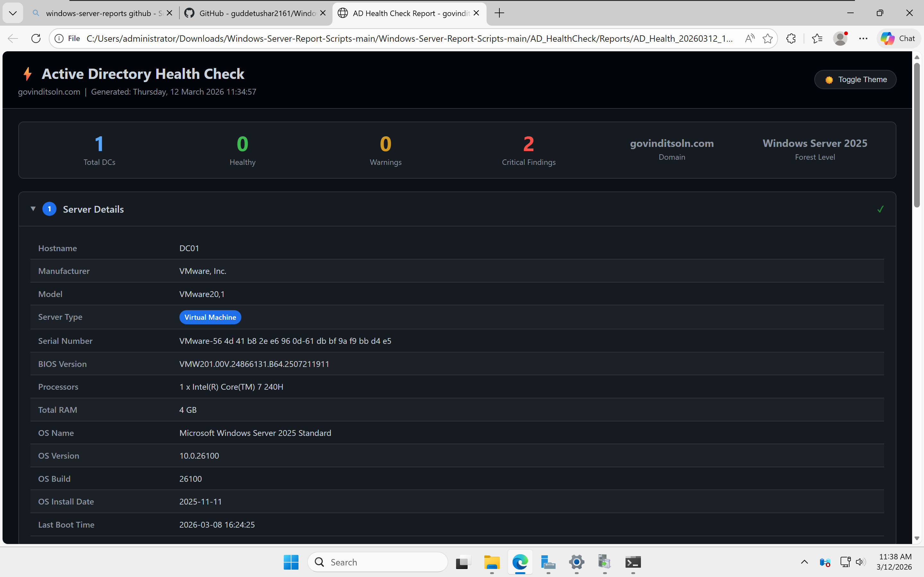Open Settings and more ellipsis menu
The height and width of the screenshot is (577, 924).
click(863, 38)
